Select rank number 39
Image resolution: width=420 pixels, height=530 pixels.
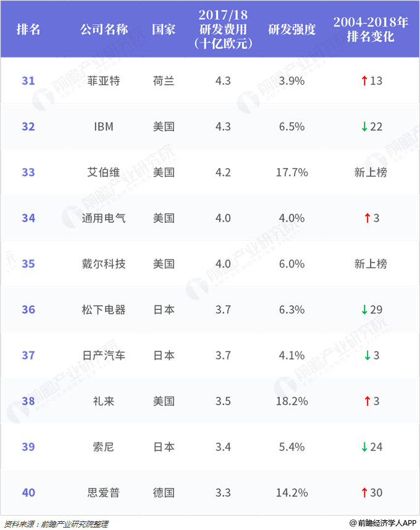[x=28, y=447]
